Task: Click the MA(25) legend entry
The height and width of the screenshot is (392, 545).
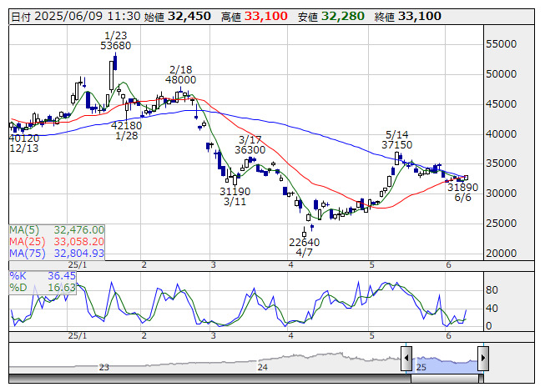Action: tap(57, 241)
